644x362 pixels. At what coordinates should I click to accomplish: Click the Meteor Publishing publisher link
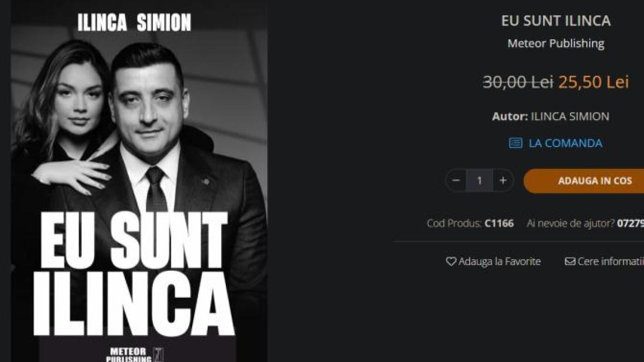(556, 43)
